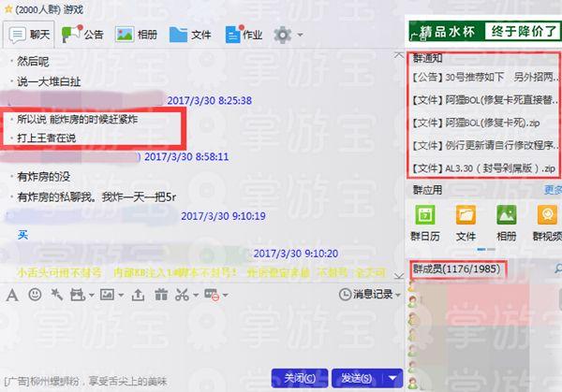Screen dimensions: 562x392
Task: Click the message 说一大堆白扯
Action: (x=49, y=81)
